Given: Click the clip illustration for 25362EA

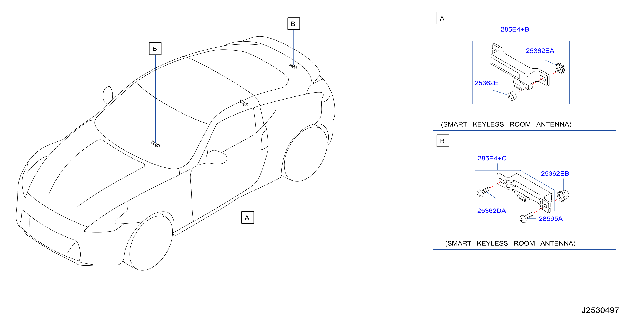Looking at the screenshot, I should pos(560,69).
